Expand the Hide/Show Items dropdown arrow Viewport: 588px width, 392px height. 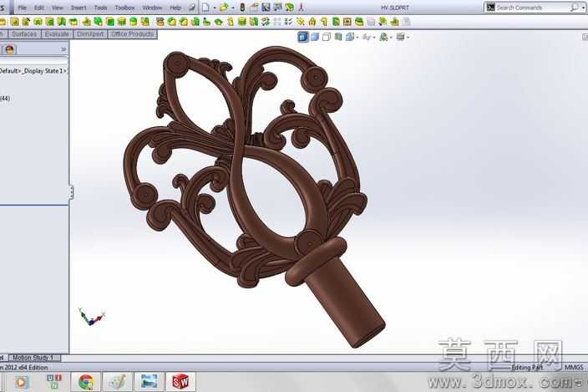pyautogui.click(x=374, y=38)
